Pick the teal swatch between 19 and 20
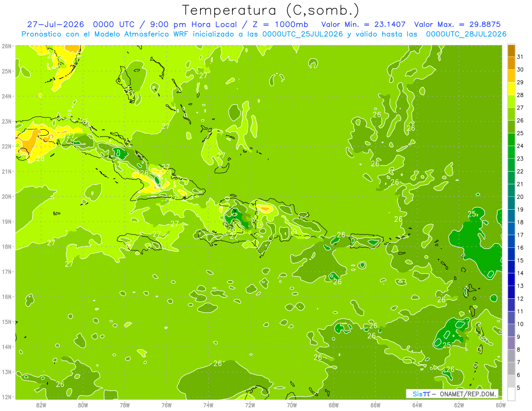This screenshot has width=532, height=411. point(511,204)
